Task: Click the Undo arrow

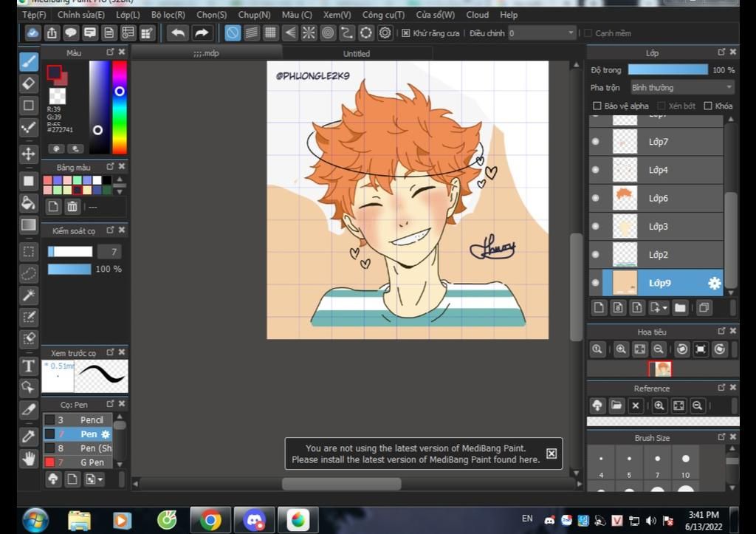Action: tap(178, 32)
